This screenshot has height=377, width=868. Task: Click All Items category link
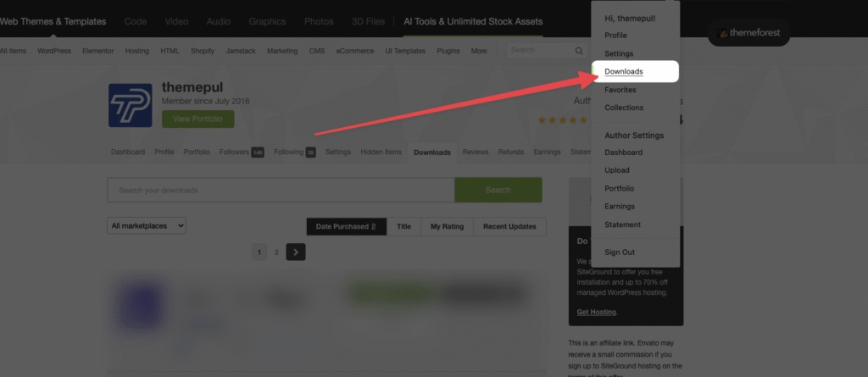point(13,51)
